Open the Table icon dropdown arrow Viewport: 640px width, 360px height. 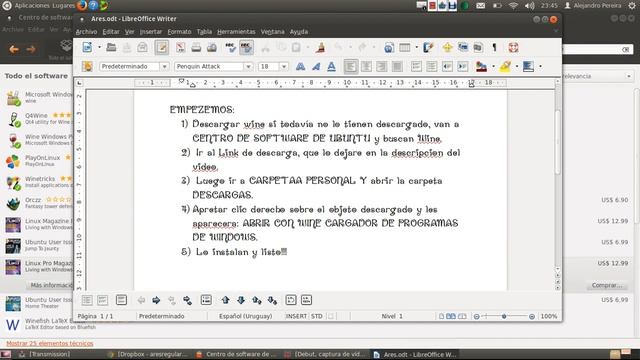click(416, 47)
